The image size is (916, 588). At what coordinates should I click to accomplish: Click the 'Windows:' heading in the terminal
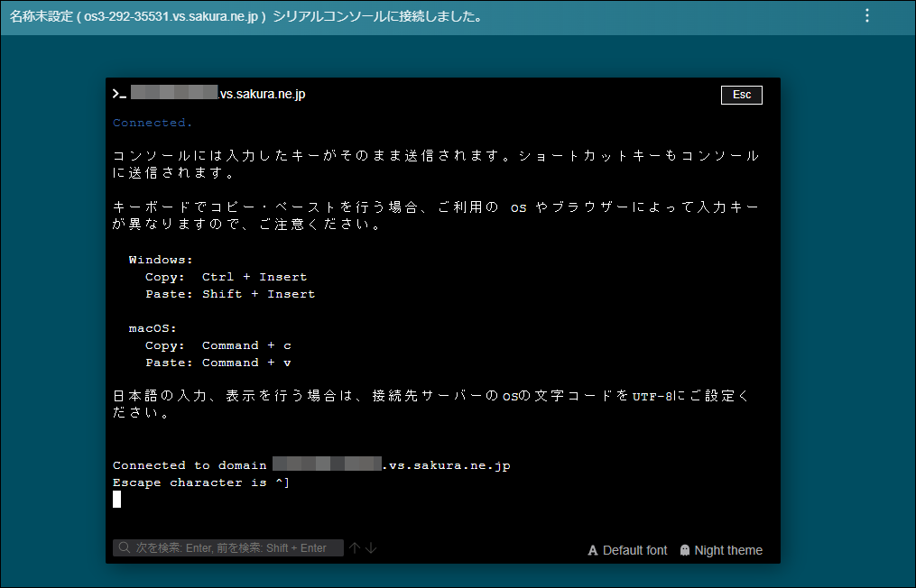point(161,259)
